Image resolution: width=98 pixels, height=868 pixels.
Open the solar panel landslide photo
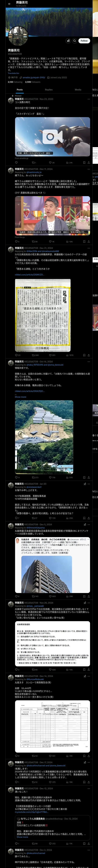pos(44,437)
